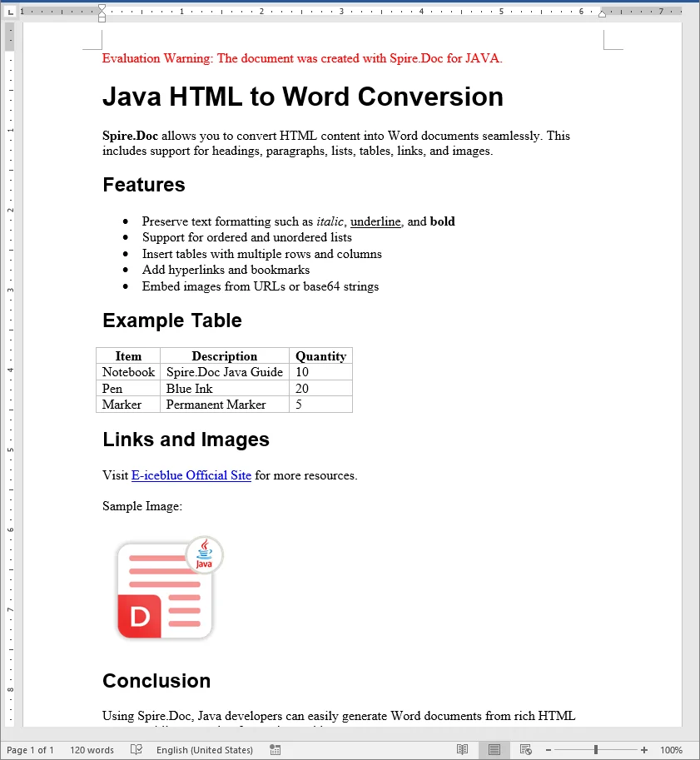
Task: Click the right indent marker on ruler
Action: pyautogui.click(x=603, y=16)
